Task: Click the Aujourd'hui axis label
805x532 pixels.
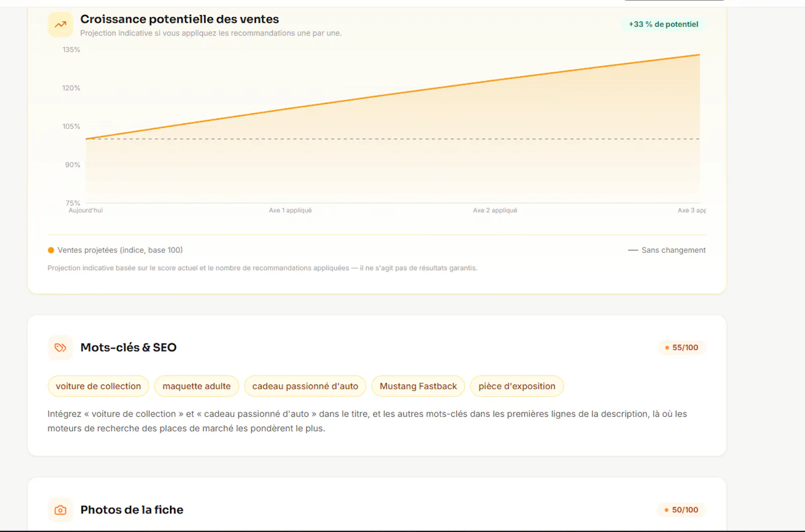Action: click(x=86, y=210)
